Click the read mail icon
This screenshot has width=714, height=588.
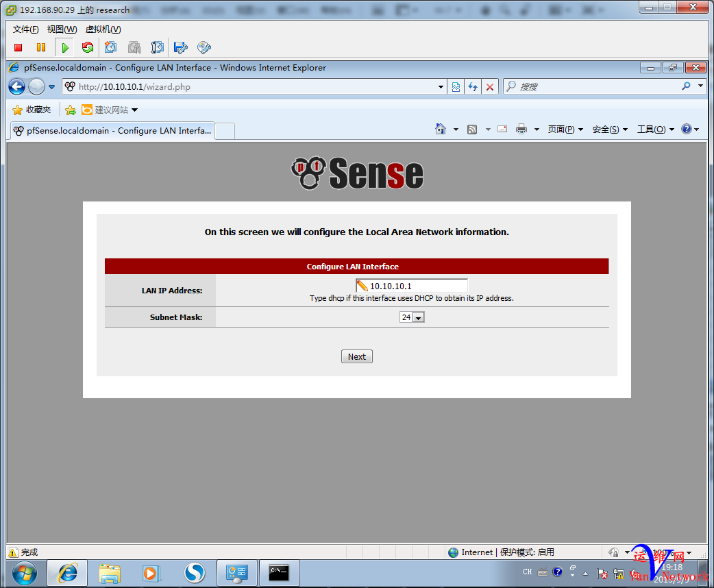[x=502, y=130]
